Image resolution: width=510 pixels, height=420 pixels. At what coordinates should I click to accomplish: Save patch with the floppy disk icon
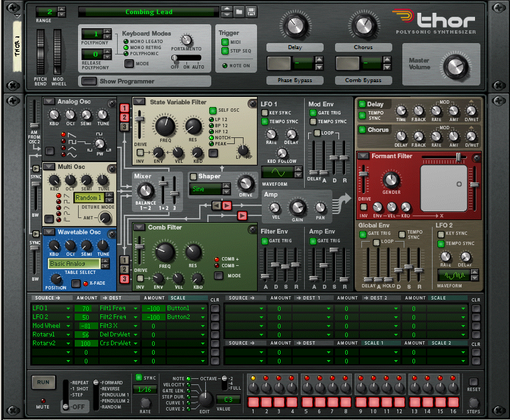pyautogui.click(x=251, y=12)
